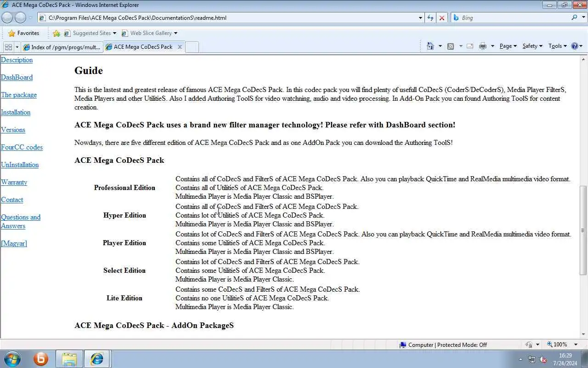Go back with the Back arrow button
588x368 pixels.
7,17
